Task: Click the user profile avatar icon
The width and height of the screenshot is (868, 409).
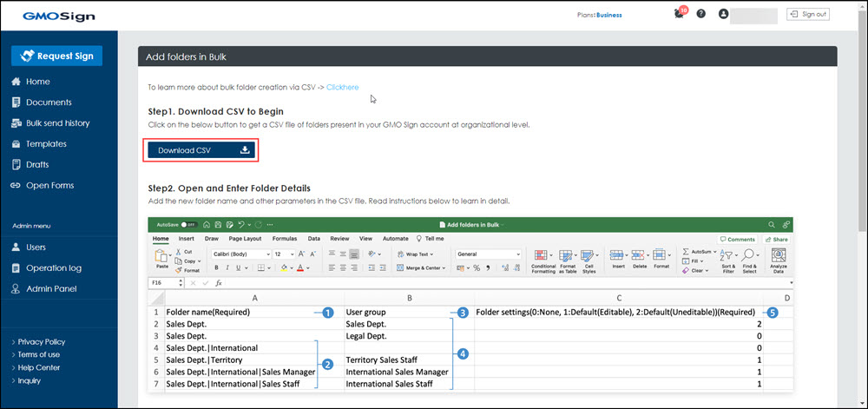Action: pyautogui.click(x=723, y=15)
